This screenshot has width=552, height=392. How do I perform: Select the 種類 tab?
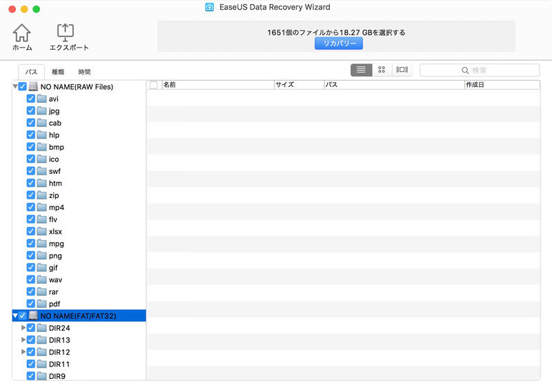click(58, 72)
